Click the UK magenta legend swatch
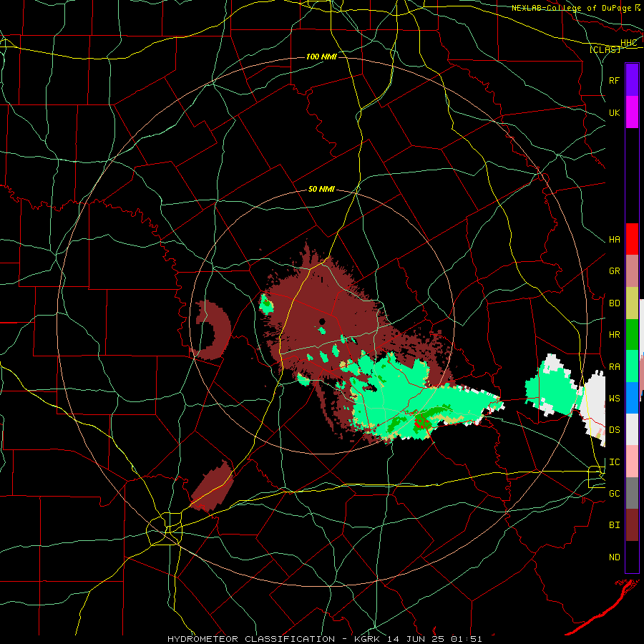644x644 pixels. 632,112
